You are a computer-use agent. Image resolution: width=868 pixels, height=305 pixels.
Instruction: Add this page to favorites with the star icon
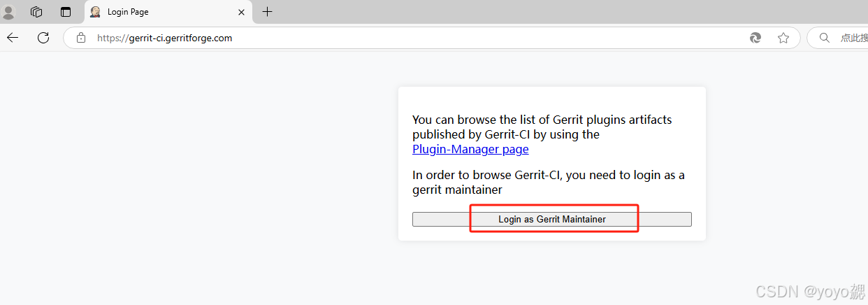click(x=783, y=38)
